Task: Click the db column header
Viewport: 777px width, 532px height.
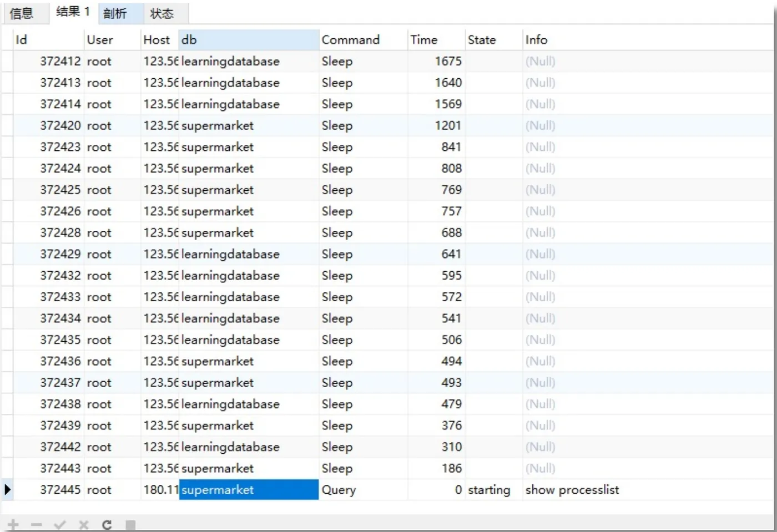Action: coord(249,40)
